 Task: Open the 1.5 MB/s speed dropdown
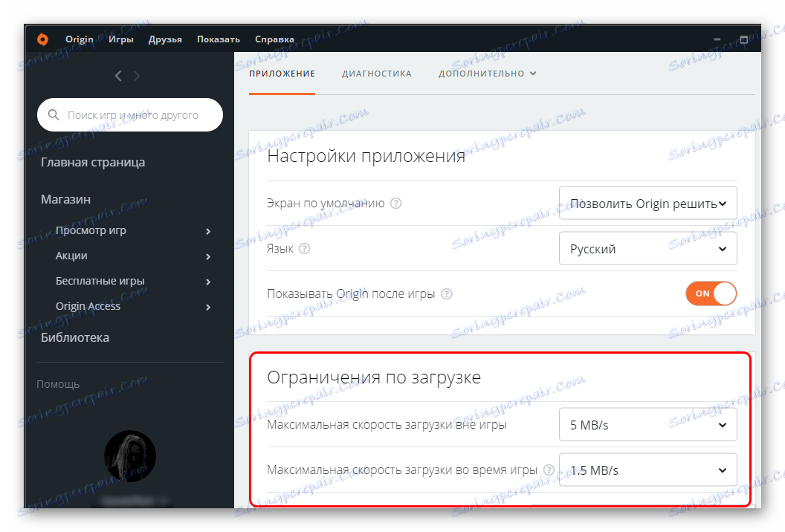pos(647,470)
